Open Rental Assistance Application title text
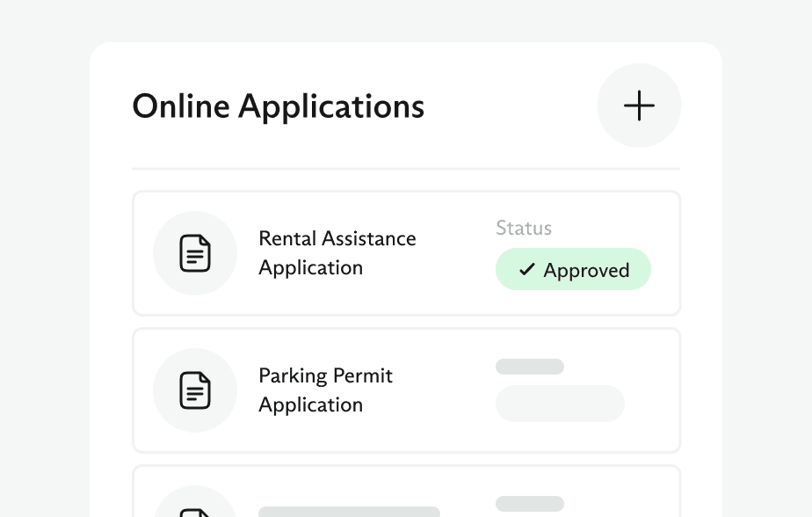Image resolution: width=812 pixels, height=517 pixels. tap(337, 253)
